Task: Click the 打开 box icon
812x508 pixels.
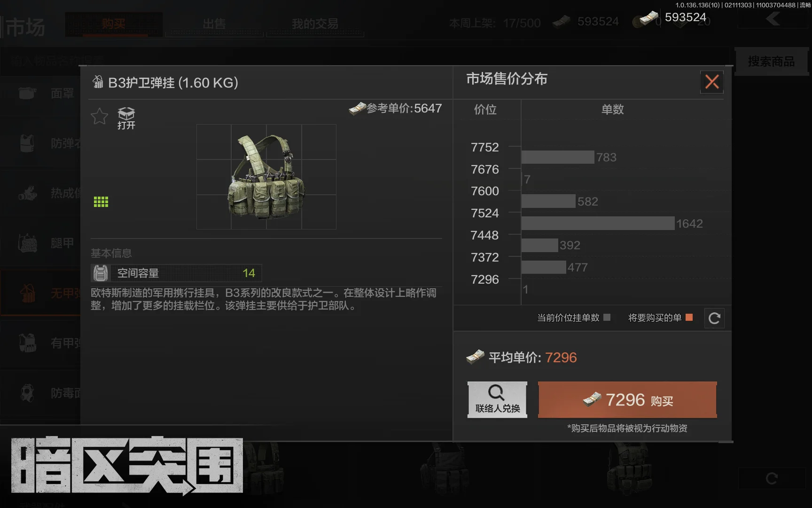Action: coord(126,118)
